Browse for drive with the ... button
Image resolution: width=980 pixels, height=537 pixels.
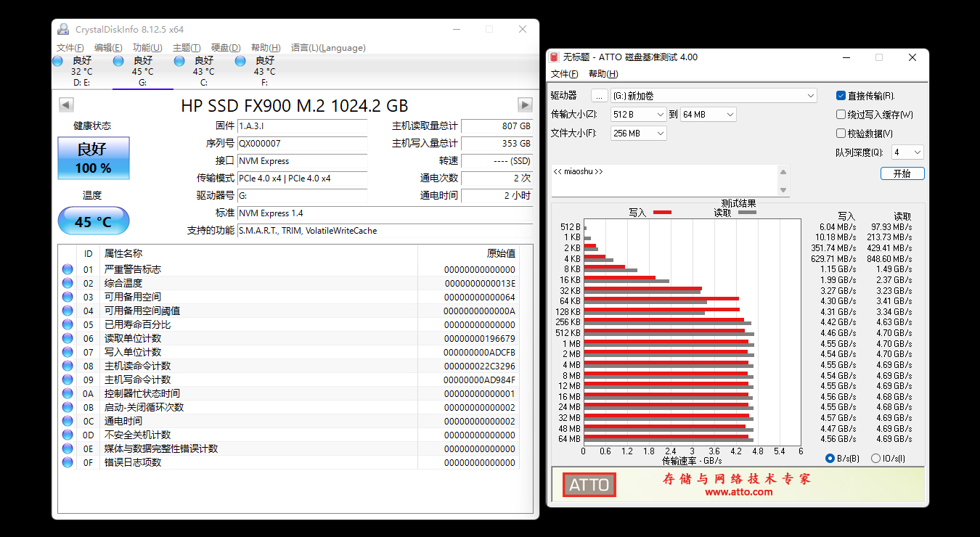click(599, 96)
